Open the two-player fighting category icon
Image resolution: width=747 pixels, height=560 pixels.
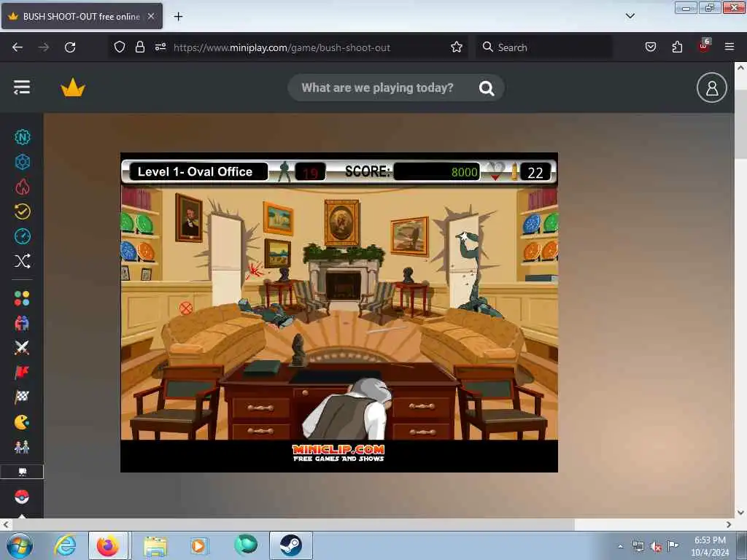coord(22,323)
